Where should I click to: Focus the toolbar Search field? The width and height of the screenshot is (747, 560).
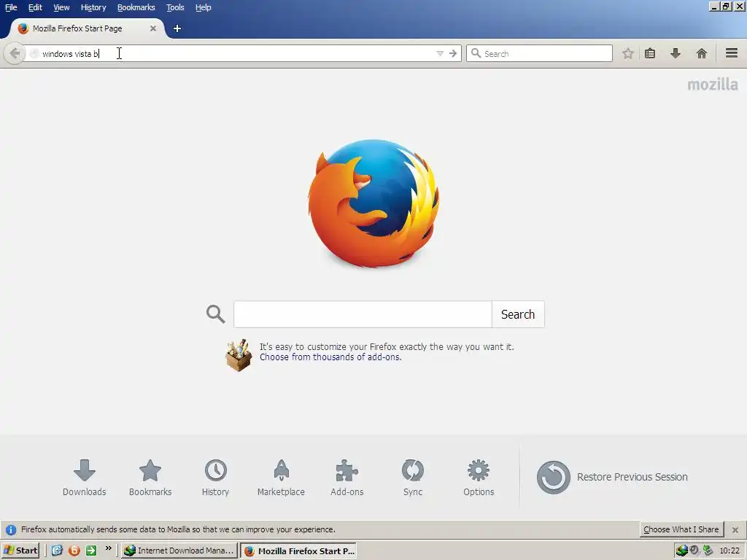pyautogui.click(x=539, y=53)
